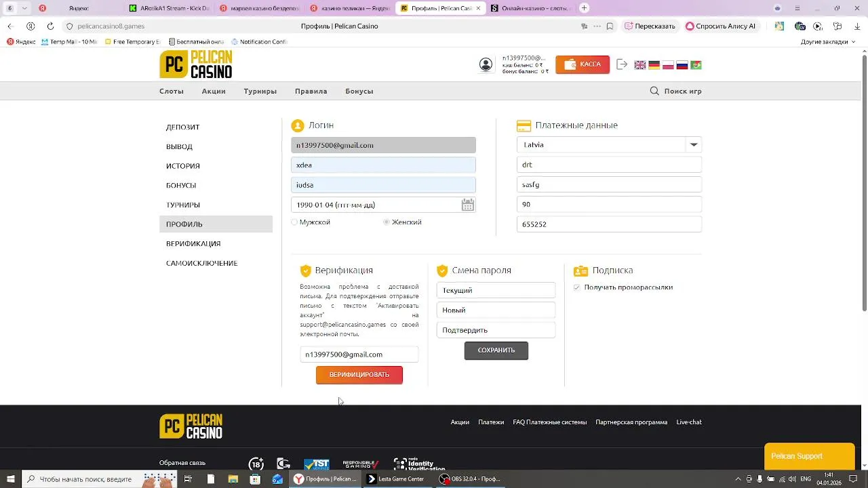
Task: Go to the ДЕПОЗИТ sidebar section
Action: [183, 127]
